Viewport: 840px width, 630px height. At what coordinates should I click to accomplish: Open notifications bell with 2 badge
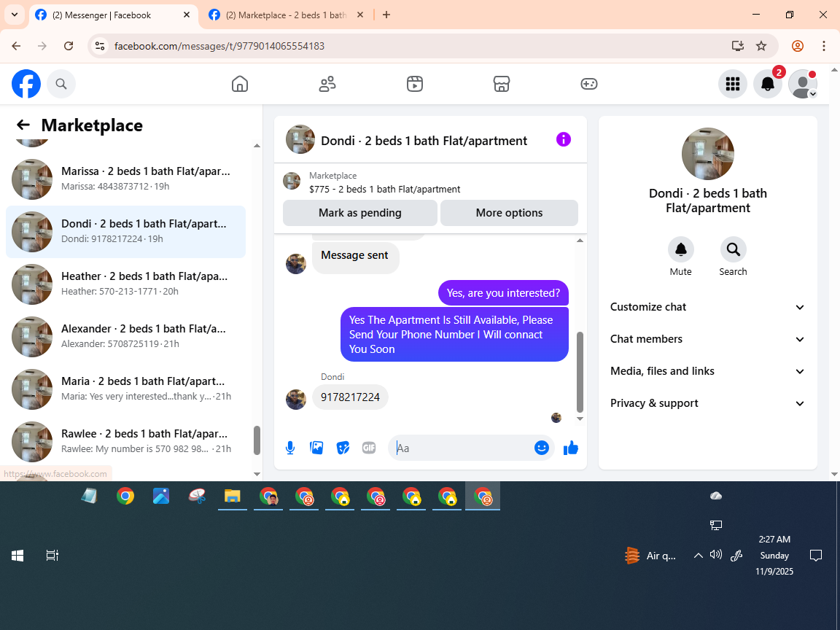pyautogui.click(x=768, y=84)
